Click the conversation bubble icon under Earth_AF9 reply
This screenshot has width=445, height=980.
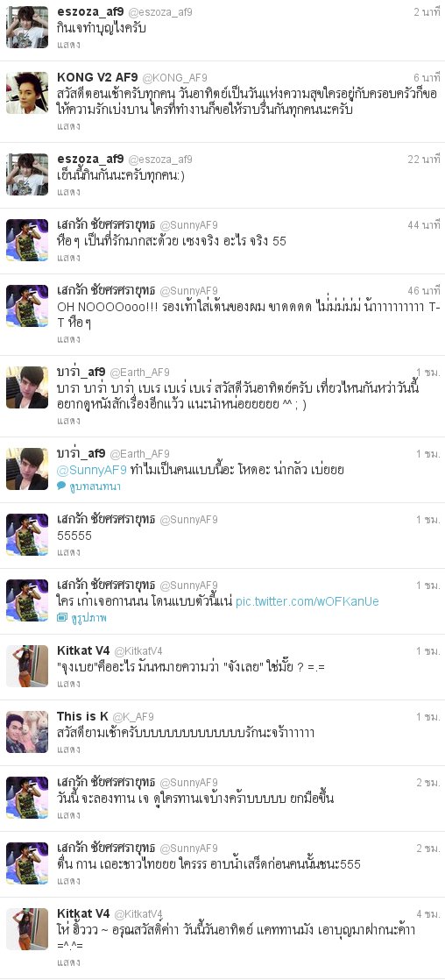coord(61,486)
